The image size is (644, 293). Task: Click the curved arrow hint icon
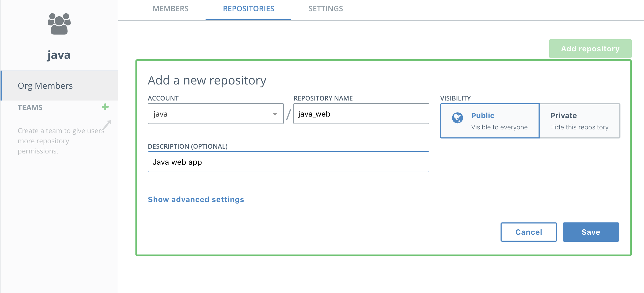click(107, 125)
